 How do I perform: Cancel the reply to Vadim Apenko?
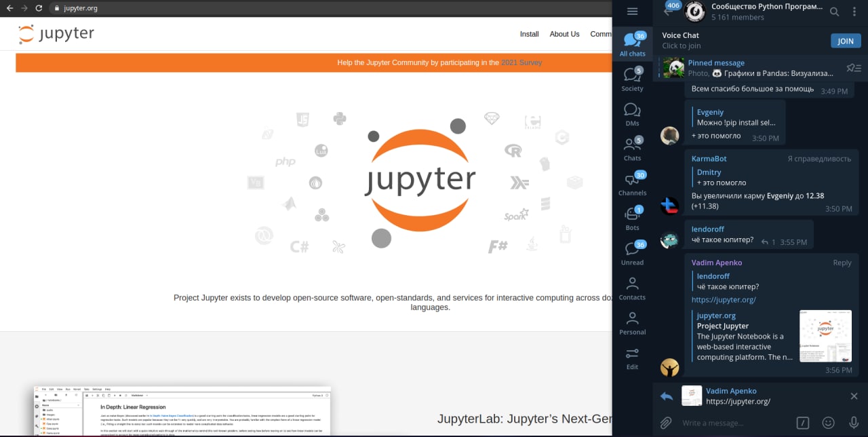click(x=854, y=396)
